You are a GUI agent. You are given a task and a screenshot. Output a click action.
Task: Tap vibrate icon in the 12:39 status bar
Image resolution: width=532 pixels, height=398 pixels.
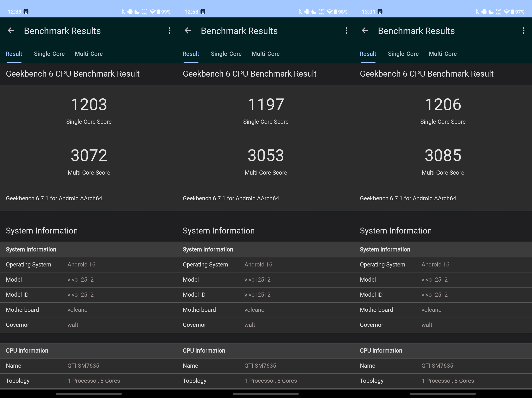[130, 12]
